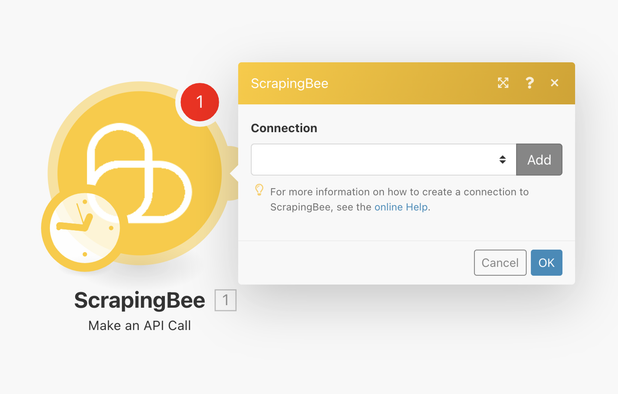Click the ScrapingBee module circle icon

pyautogui.click(x=139, y=173)
